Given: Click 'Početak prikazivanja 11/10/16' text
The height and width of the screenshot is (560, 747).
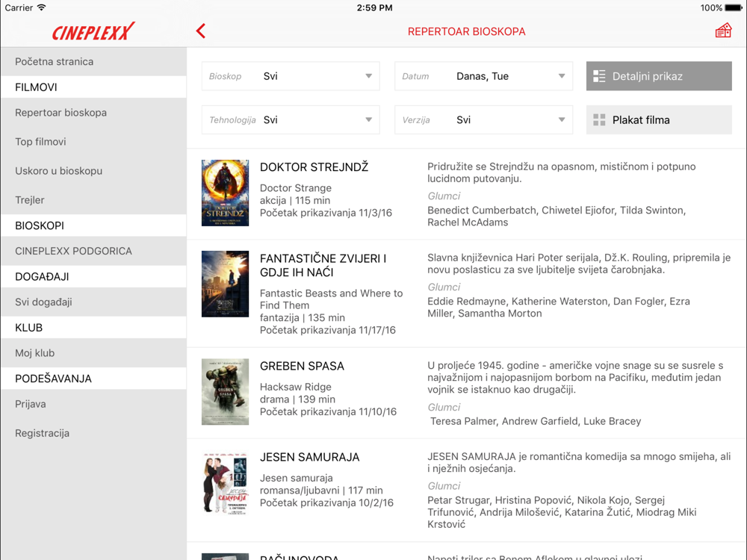Looking at the screenshot, I should (x=328, y=412).
